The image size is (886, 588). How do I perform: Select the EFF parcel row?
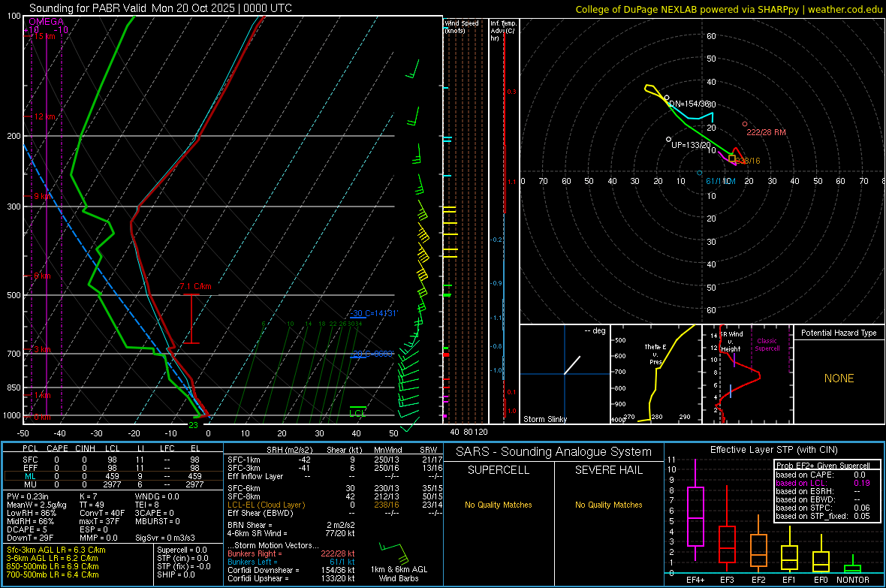(113, 468)
